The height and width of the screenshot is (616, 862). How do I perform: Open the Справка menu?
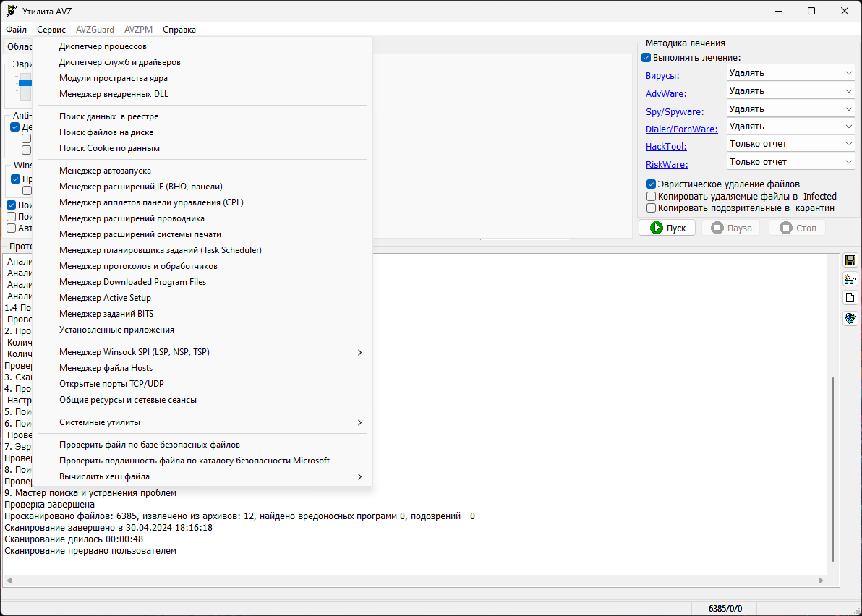pos(179,30)
